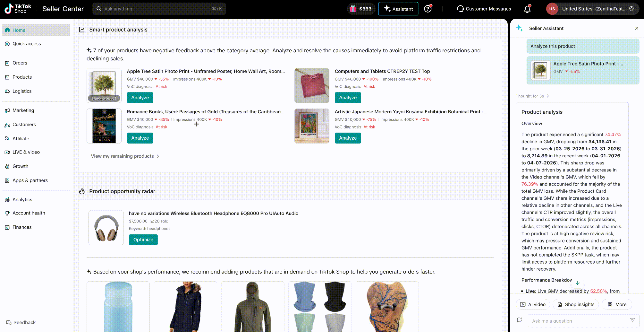
Task: Open the headphone product thumbnail
Action: point(106,228)
